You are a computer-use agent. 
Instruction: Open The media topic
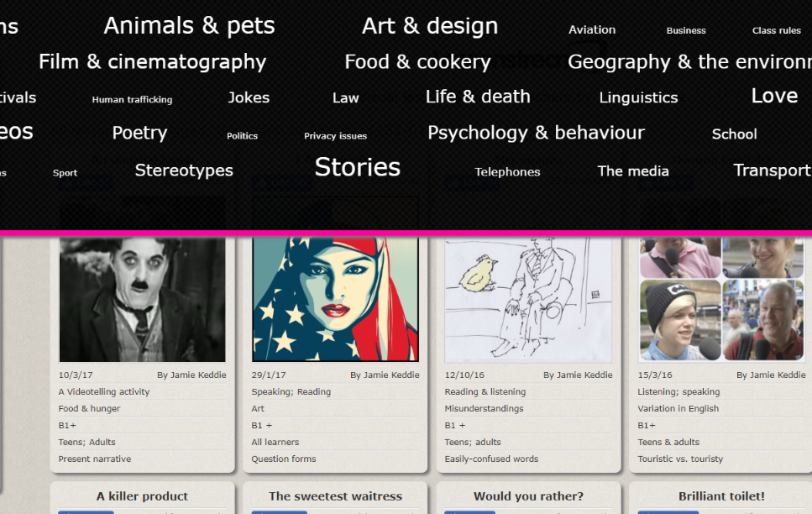pos(633,171)
